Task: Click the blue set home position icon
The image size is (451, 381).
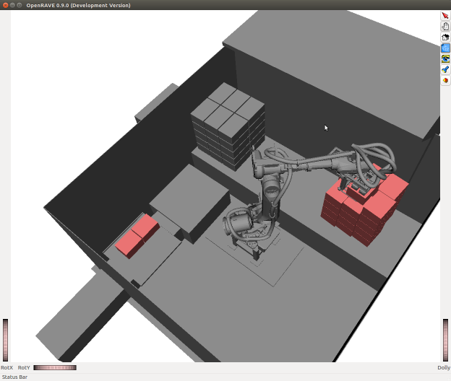Action: pyautogui.click(x=445, y=48)
